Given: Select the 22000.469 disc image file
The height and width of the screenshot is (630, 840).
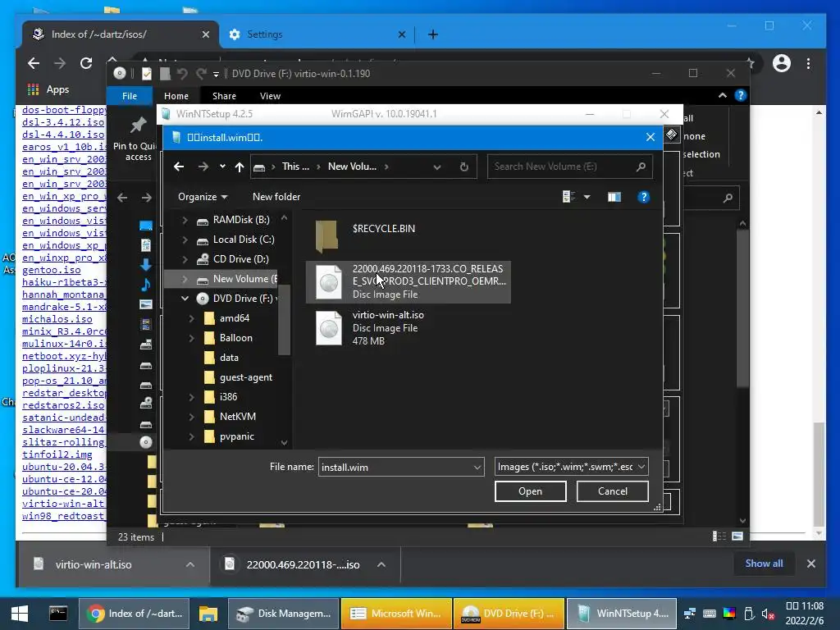Looking at the screenshot, I should coord(409,282).
